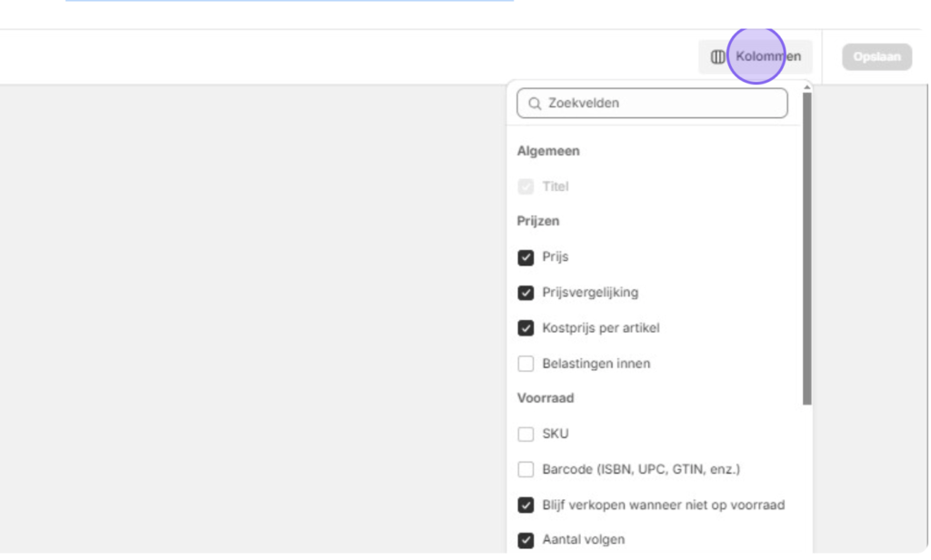Uncheck the Prijsvergelijking checkbox
The image size is (931, 560).
click(x=526, y=293)
